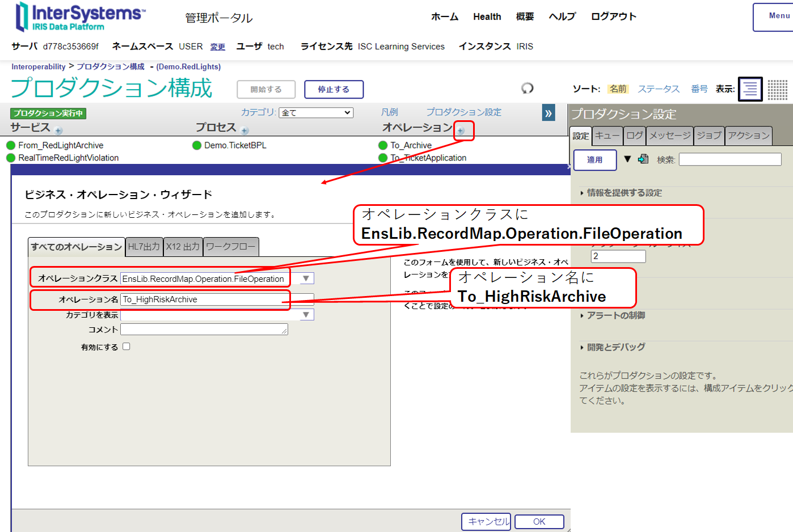Enable the 有効にする checkbox

(x=126, y=347)
